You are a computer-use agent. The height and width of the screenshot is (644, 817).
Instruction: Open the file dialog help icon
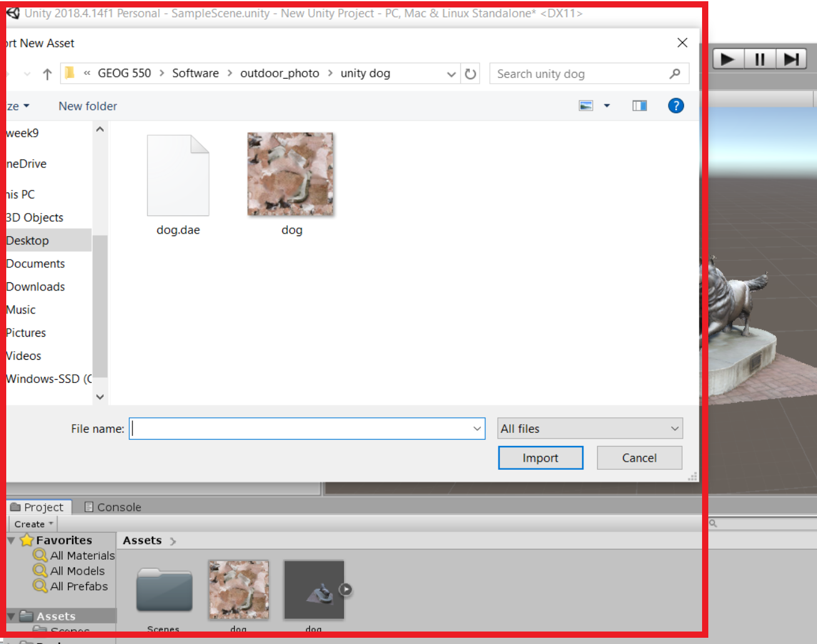click(x=675, y=106)
